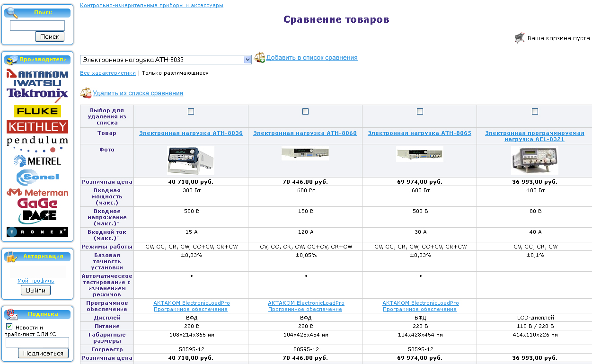
Task: Click the padlock icon in Авторизация header
Action: (11, 257)
